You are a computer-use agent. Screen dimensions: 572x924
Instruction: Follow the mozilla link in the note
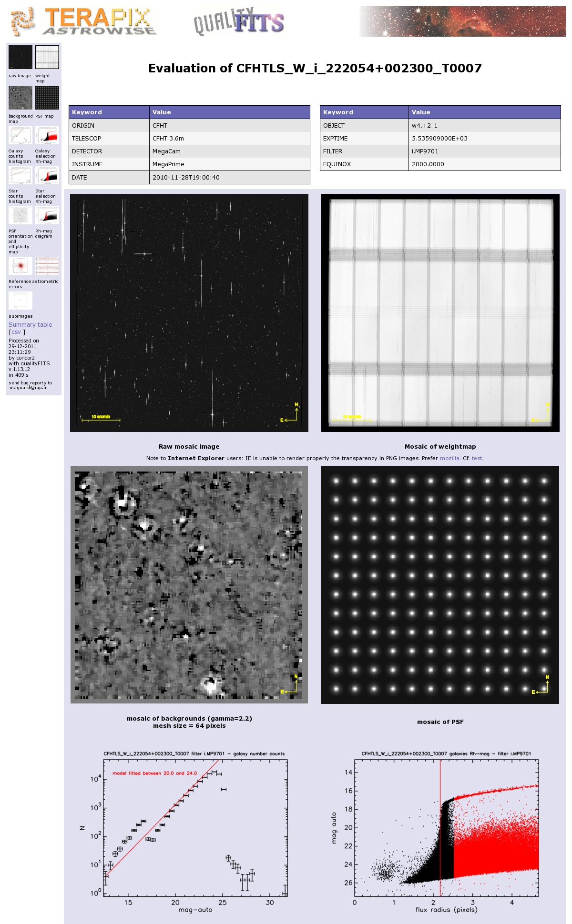[x=449, y=458]
